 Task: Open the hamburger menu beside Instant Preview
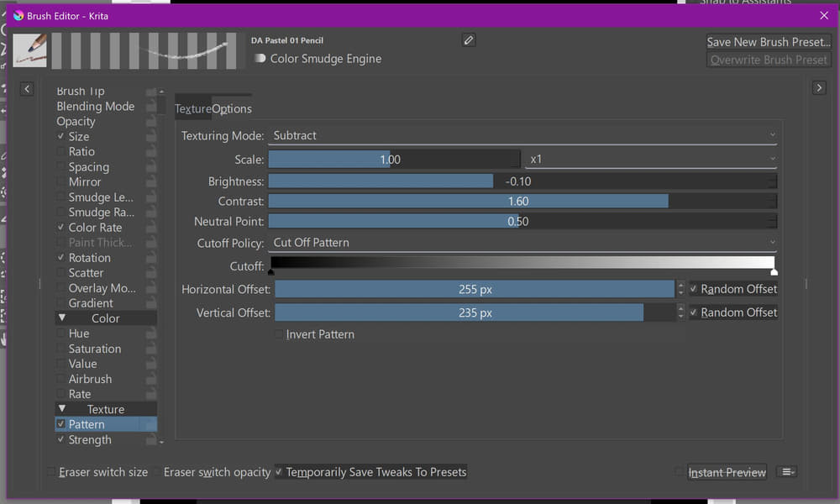coord(787,472)
